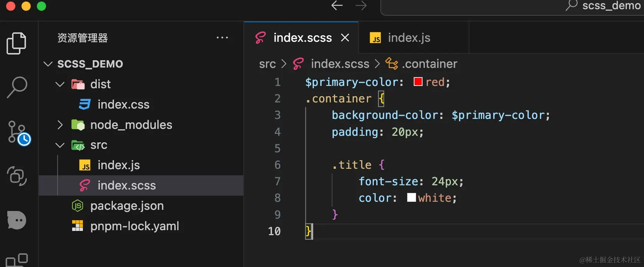The width and height of the screenshot is (644, 267).
Task: Click the white color swatch on line 8
Action: [x=411, y=198]
